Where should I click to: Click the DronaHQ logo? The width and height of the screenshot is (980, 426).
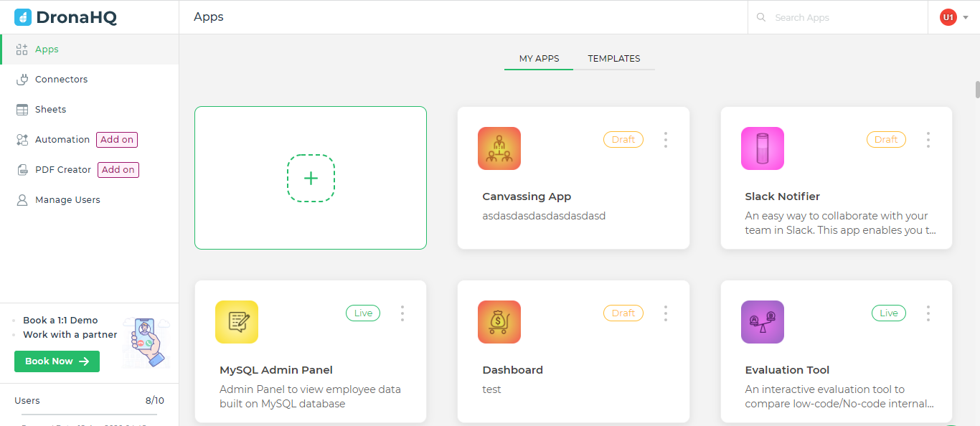[x=65, y=17]
